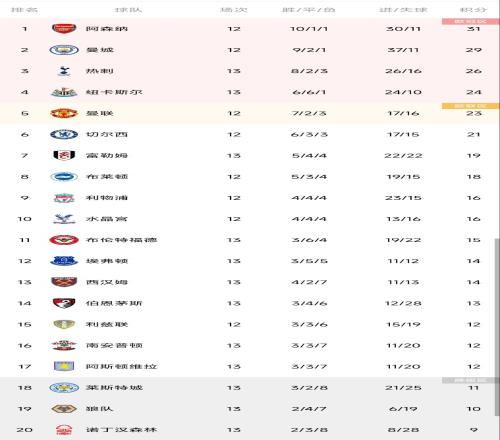Click the Arsenal club crest
Image resolution: width=500 pixels, height=440 pixels.
[x=64, y=28]
